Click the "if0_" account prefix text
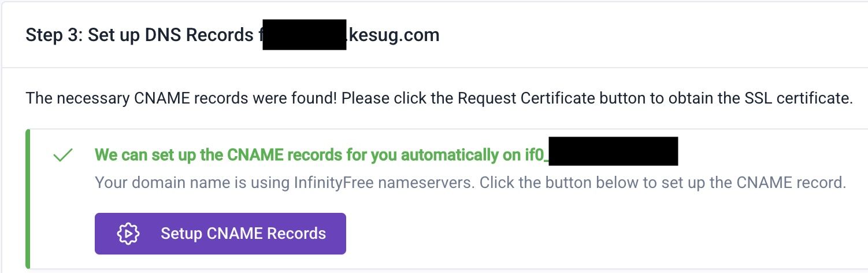This screenshot has width=868, height=273. (x=536, y=155)
